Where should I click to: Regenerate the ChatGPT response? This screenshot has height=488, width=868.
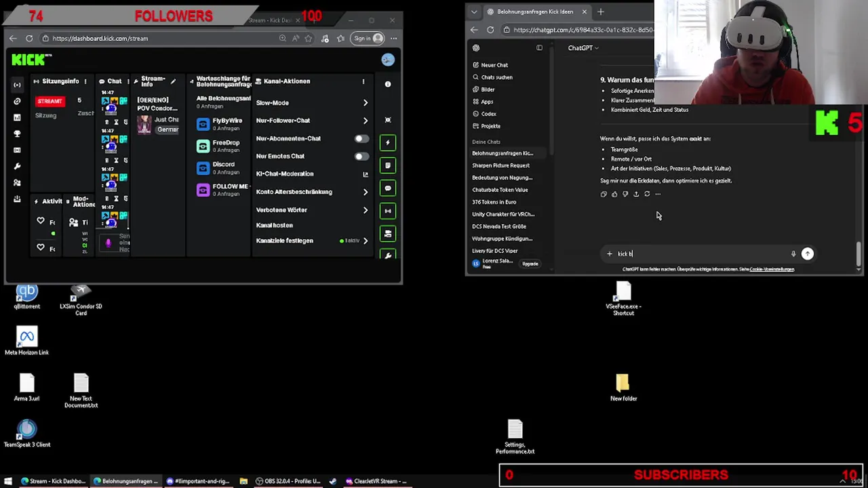(647, 195)
